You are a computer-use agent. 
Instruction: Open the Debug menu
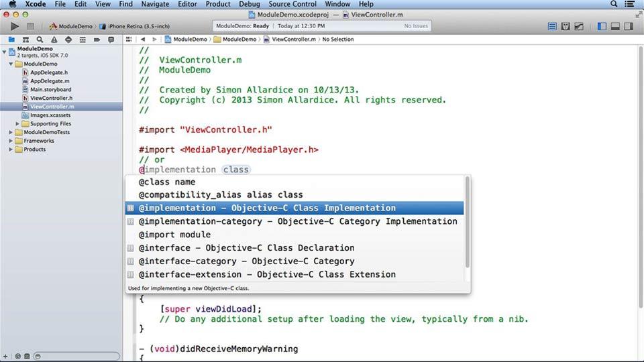(250, 4)
